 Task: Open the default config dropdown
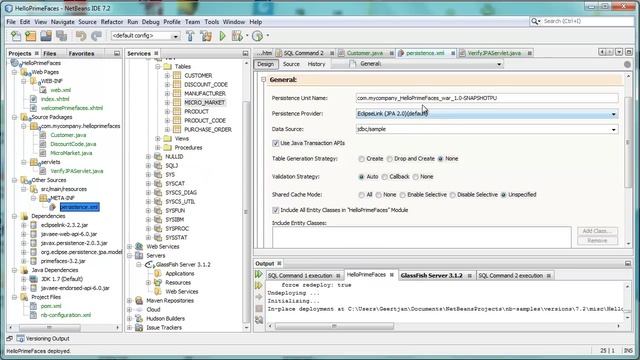[x=176, y=36]
